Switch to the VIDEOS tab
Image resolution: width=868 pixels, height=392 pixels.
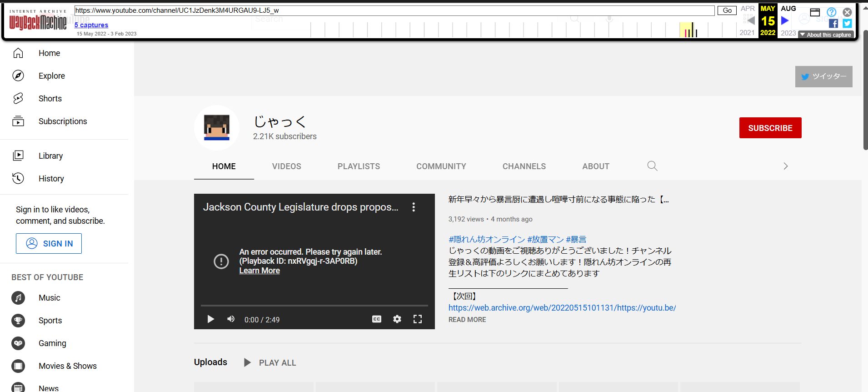(286, 166)
